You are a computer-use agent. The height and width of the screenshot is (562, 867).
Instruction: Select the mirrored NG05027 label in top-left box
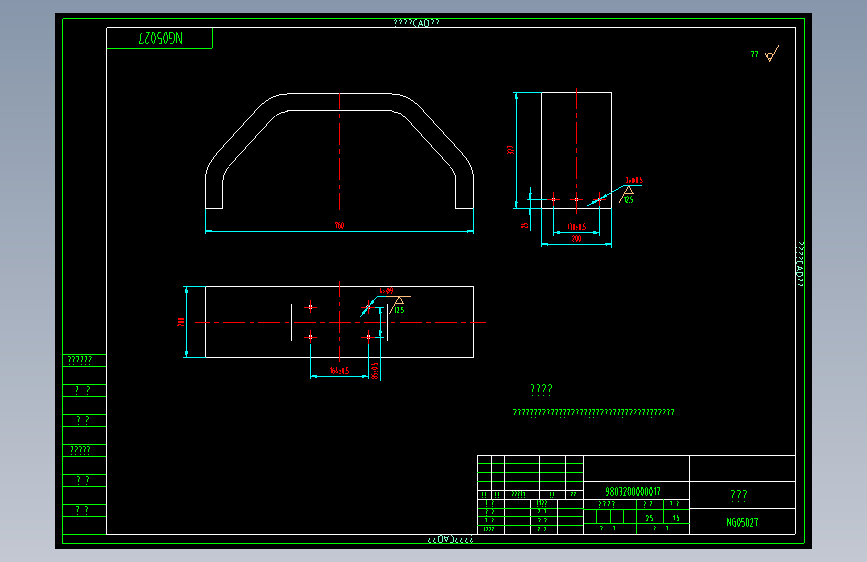[160, 38]
